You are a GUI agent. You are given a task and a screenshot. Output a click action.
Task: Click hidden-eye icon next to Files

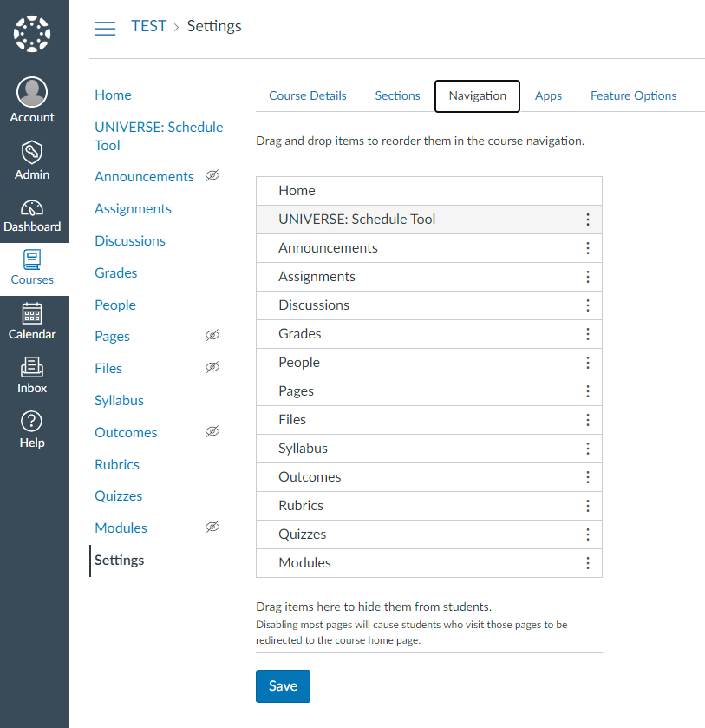[212, 367]
